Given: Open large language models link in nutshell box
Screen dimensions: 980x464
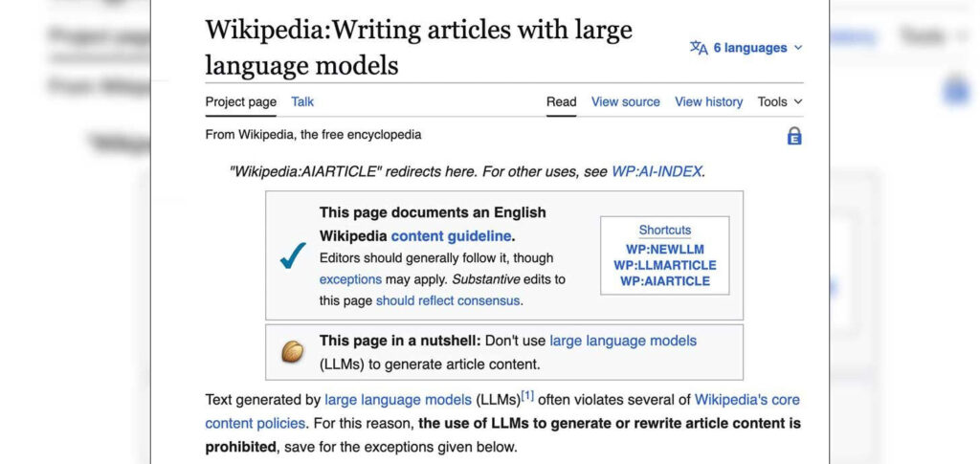Looking at the screenshot, I should coord(623,341).
